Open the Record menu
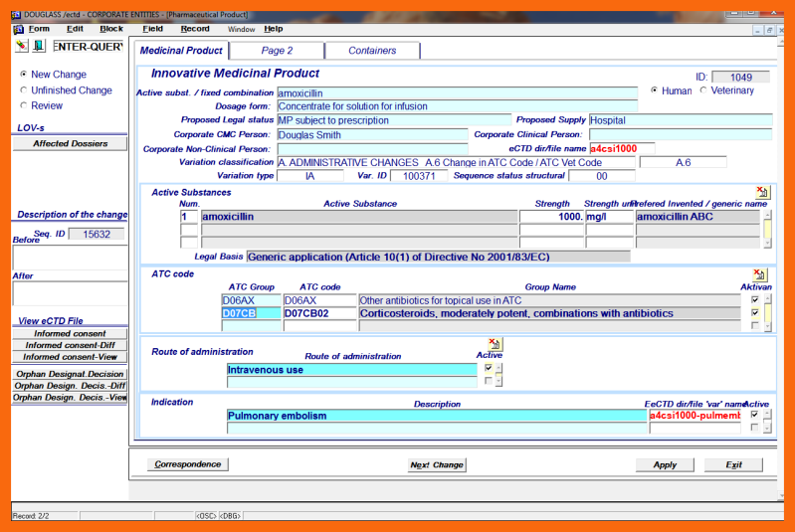The image size is (795, 532). 195,29
